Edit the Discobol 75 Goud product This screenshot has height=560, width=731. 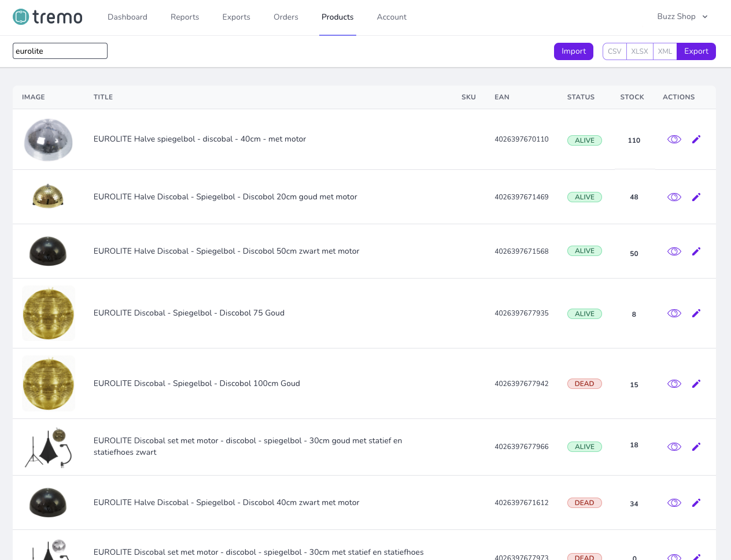point(696,313)
